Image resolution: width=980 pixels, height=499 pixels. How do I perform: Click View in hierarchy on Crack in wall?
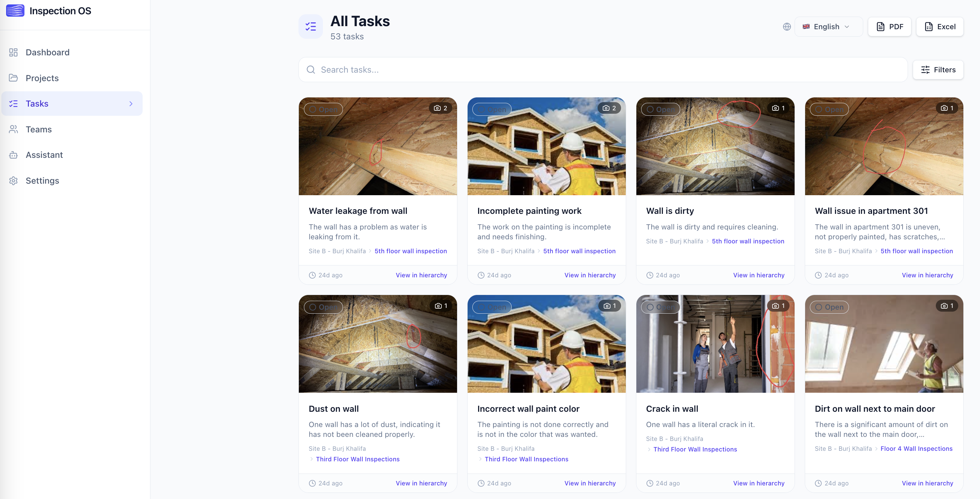pyautogui.click(x=759, y=483)
